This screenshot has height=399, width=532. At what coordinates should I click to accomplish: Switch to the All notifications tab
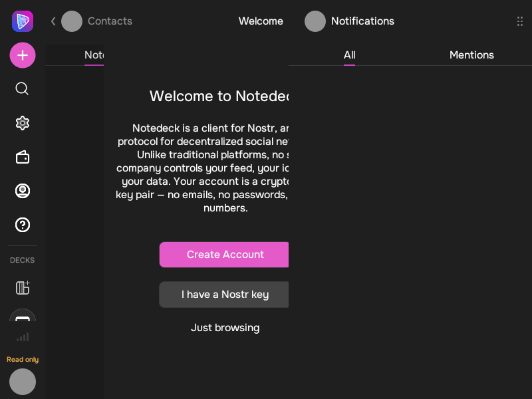349,55
